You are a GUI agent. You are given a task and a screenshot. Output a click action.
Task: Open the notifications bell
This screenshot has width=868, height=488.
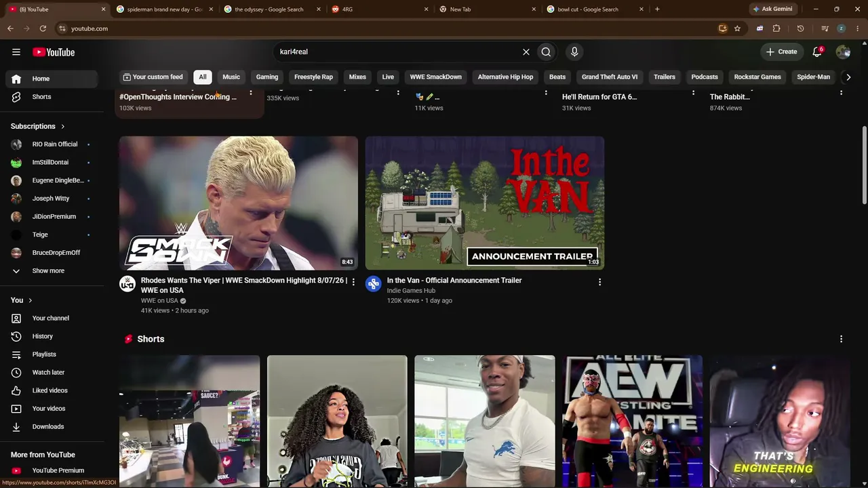(817, 52)
